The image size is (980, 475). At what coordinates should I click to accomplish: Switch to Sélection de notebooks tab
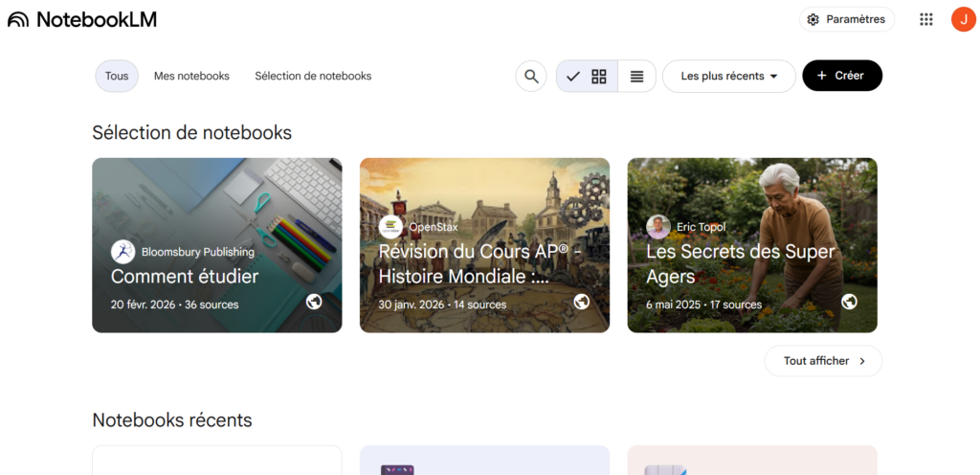click(313, 76)
